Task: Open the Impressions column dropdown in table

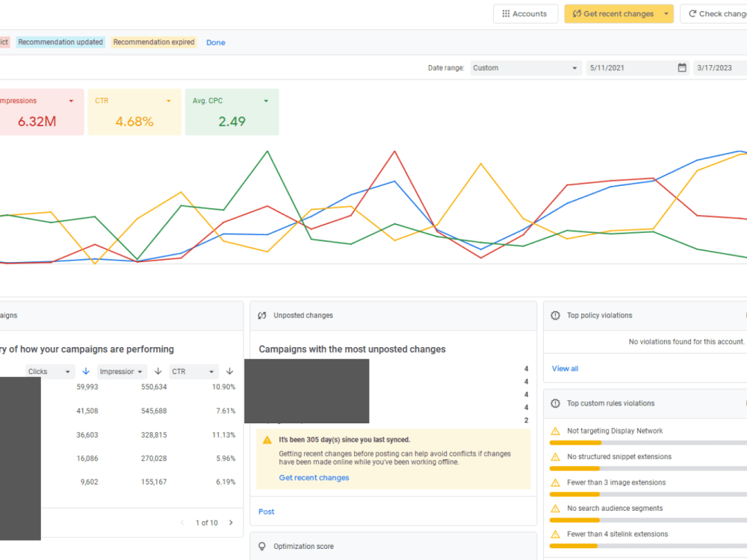Action: pos(122,371)
